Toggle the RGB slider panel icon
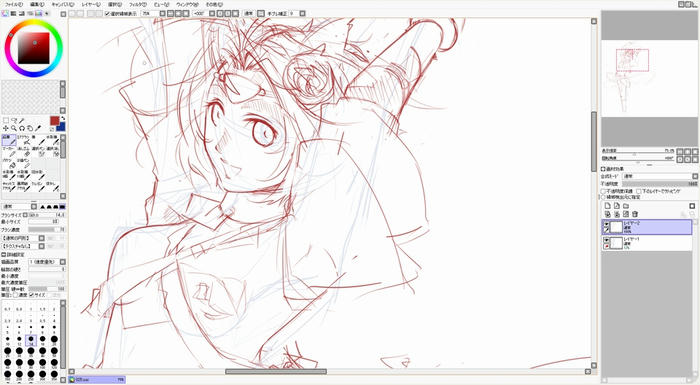The image size is (700, 385). click(13, 14)
